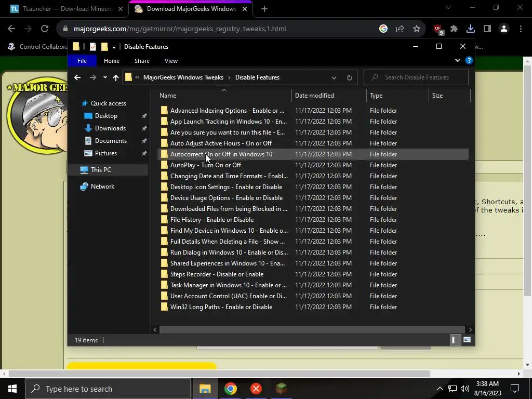Open the Chrome profile avatar icon
This screenshot has width=532, height=399.
click(504, 29)
